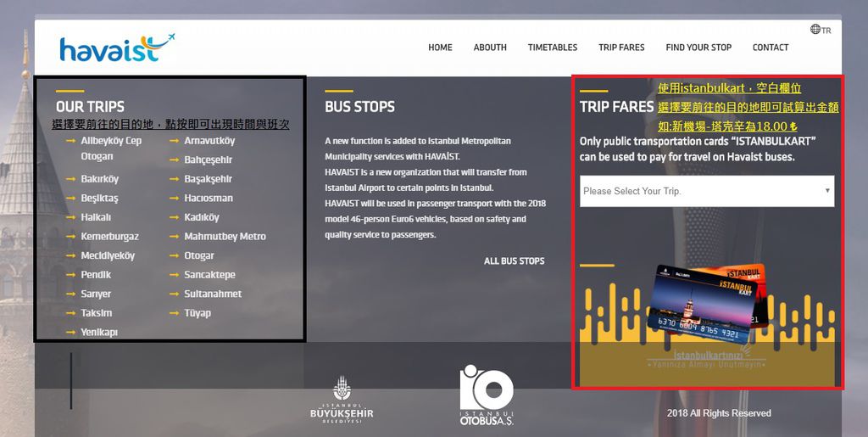Open the Havaist logo homepage link
The width and height of the screenshot is (868, 437).
click(117, 48)
